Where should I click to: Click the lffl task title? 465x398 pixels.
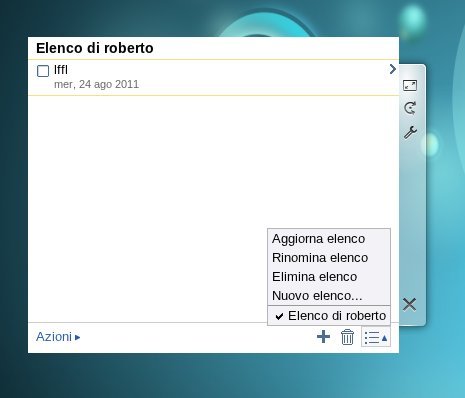[x=61, y=70]
